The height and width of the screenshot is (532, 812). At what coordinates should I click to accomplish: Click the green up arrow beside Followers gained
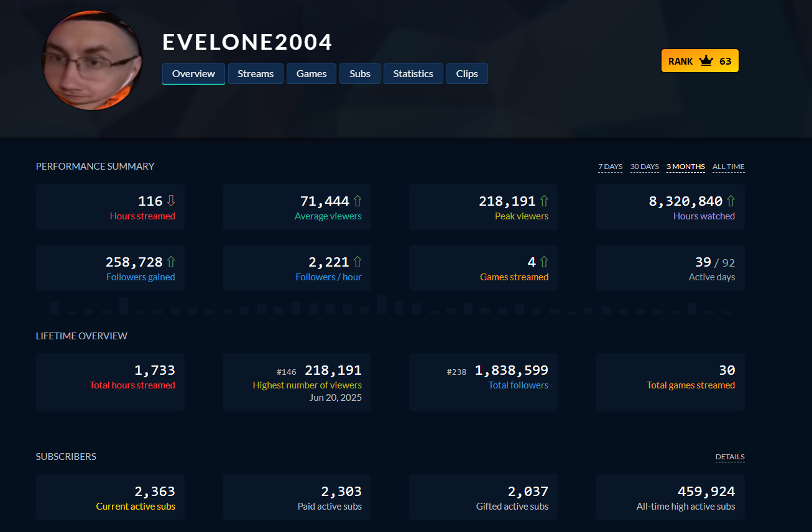point(171,262)
